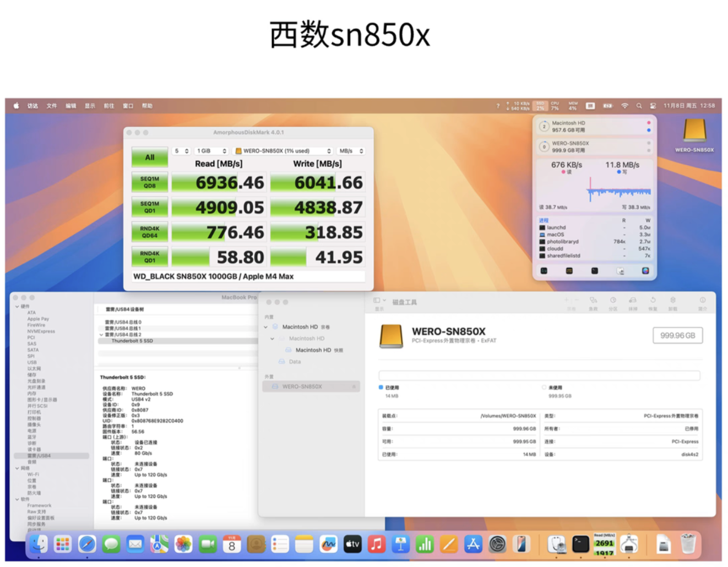This screenshot has height=567, width=728.
Task: Select Wi-Fi in the System Information sidebar
Action: (33, 475)
